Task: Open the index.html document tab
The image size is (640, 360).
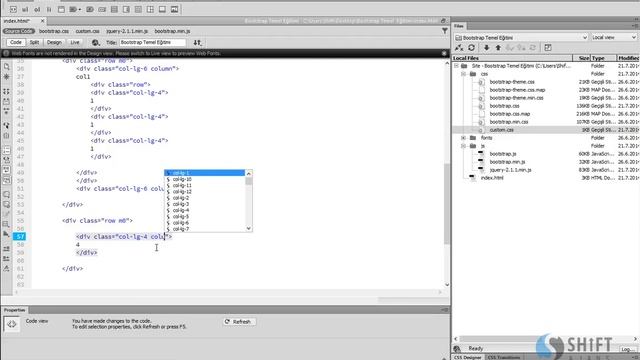Action: (17, 21)
